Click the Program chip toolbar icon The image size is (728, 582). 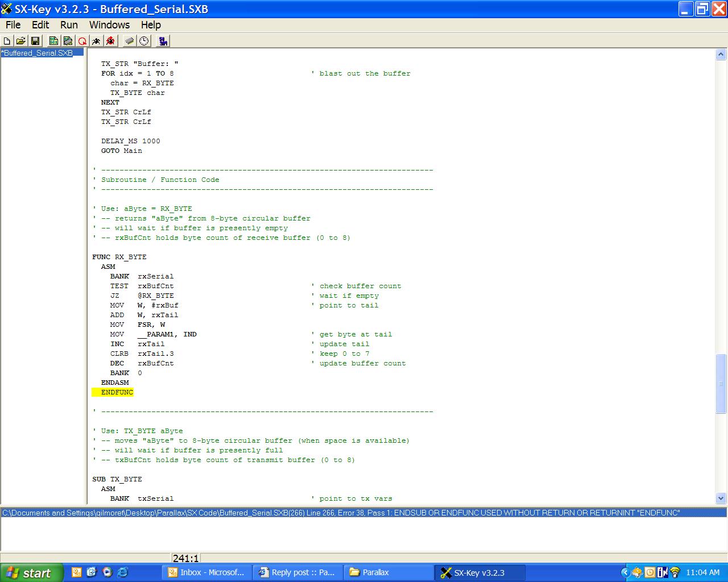68,41
